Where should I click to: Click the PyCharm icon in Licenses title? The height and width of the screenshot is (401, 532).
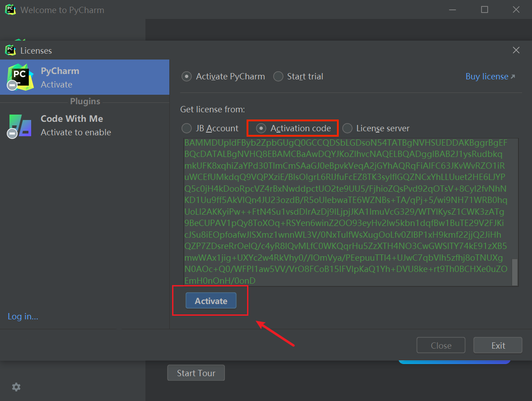click(x=10, y=50)
